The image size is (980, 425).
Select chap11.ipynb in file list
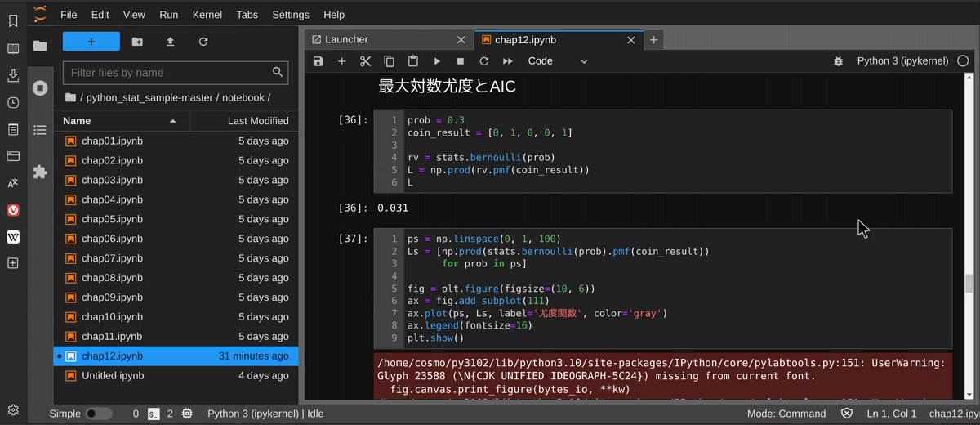pos(176,337)
